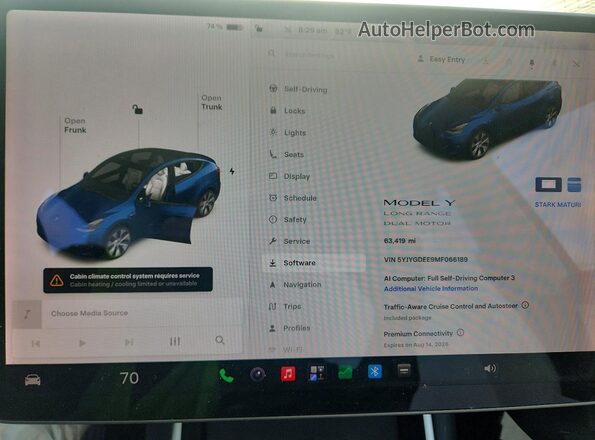The width and height of the screenshot is (595, 440).
Task: Open the Service settings menu
Action: click(x=289, y=241)
